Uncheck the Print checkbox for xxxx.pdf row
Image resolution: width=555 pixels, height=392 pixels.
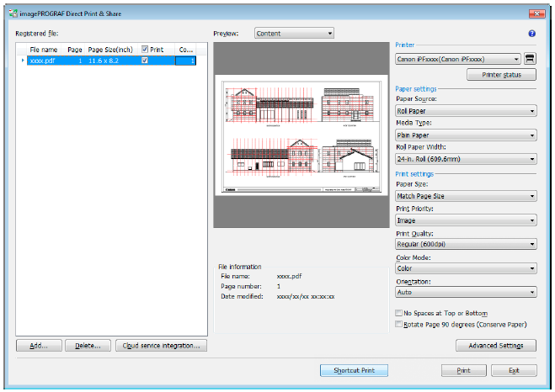pyautogui.click(x=145, y=61)
